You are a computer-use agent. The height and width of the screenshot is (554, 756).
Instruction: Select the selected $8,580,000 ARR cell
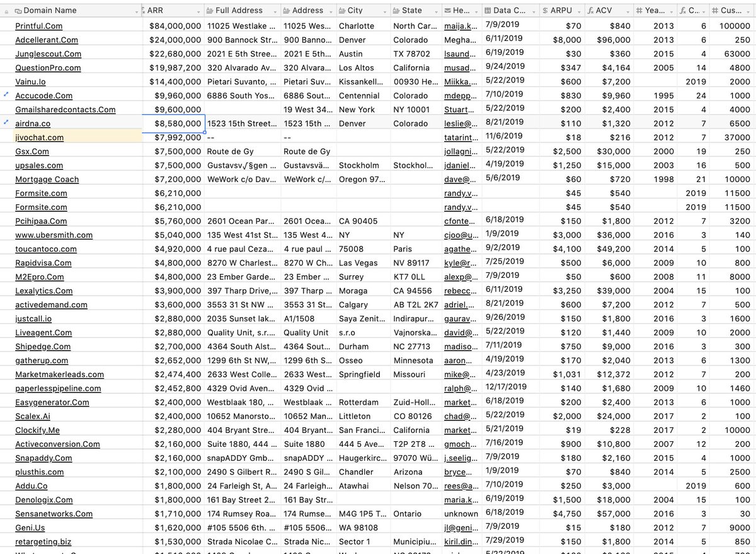coord(173,124)
